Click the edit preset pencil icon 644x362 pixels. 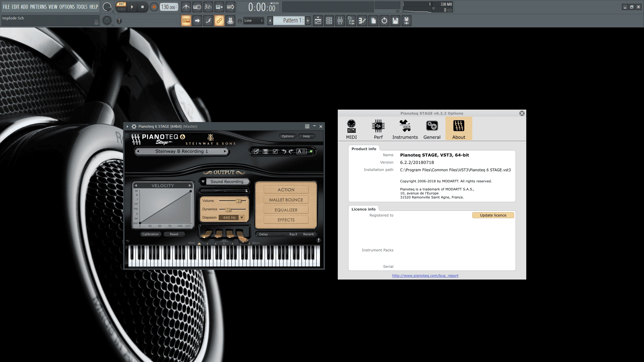(256, 152)
